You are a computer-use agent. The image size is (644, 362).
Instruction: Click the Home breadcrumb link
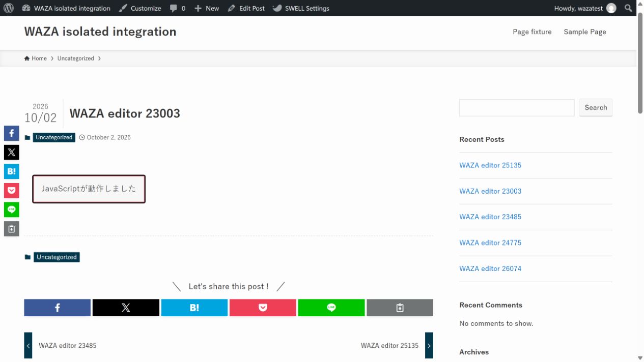36,58
